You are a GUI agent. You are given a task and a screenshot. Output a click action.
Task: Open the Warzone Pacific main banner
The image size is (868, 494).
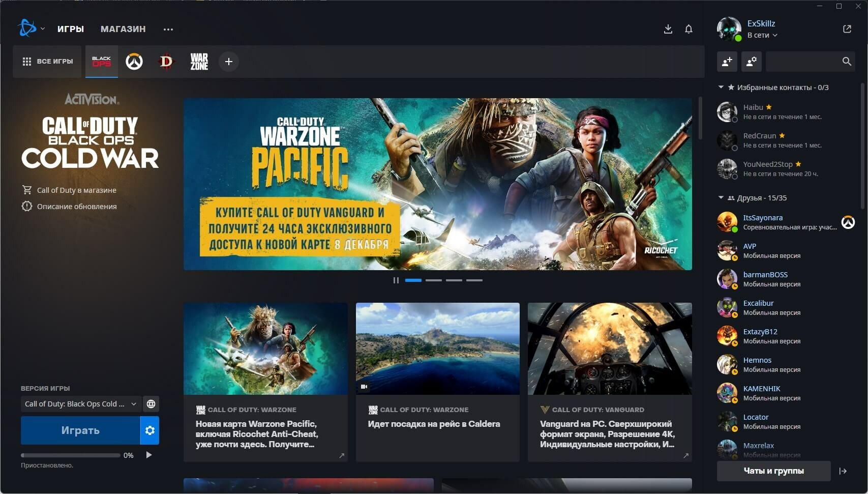click(438, 184)
